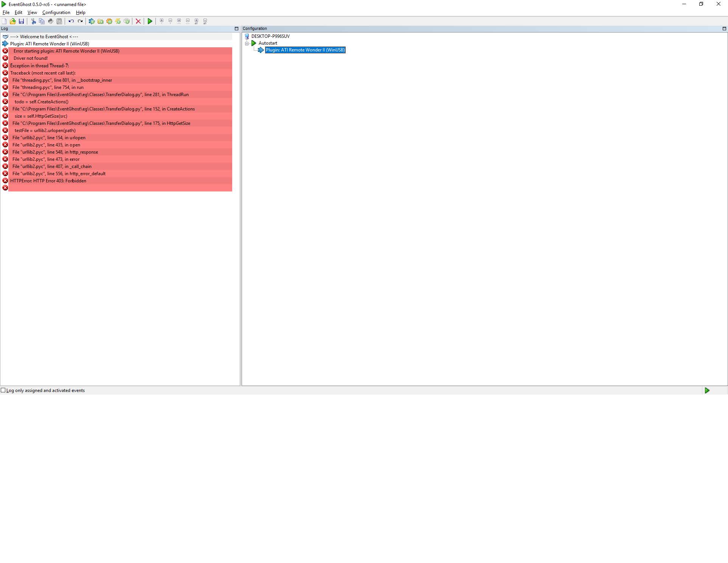Open the Help menu

pos(81,12)
